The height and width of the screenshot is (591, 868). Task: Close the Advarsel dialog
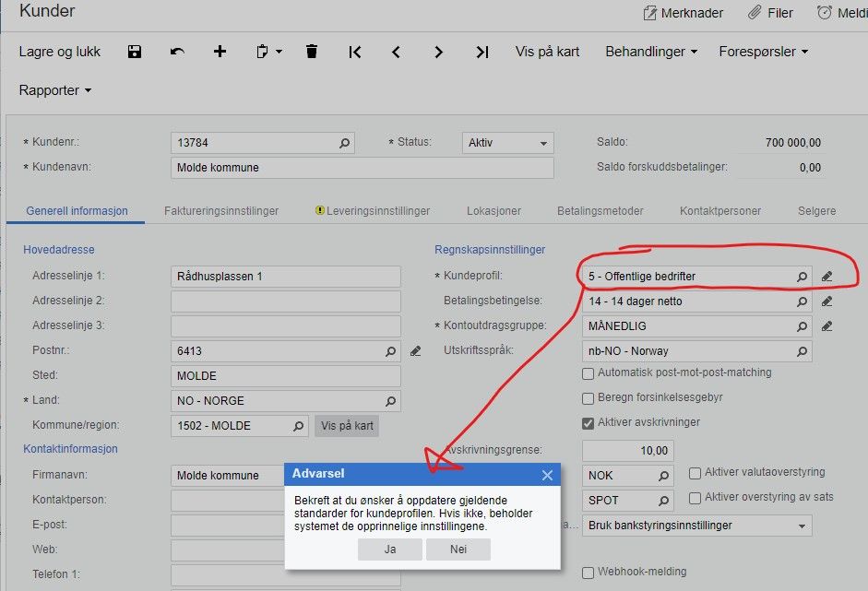coord(548,475)
